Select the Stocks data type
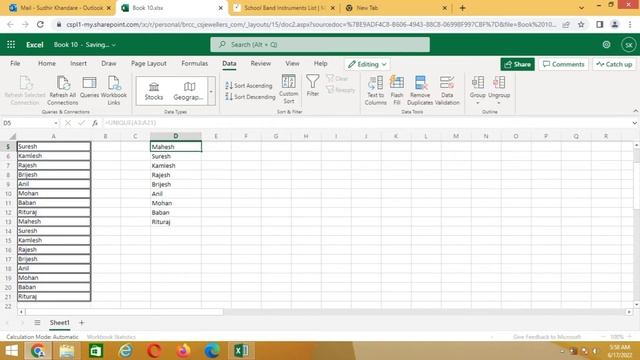The width and height of the screenshot is (640, 360). coord(153,91)
